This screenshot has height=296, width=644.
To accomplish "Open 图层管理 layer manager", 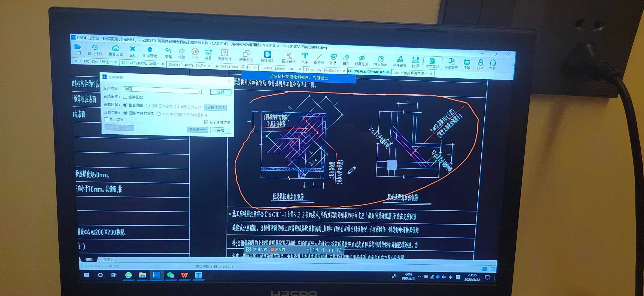I will (x=150, y=52).
